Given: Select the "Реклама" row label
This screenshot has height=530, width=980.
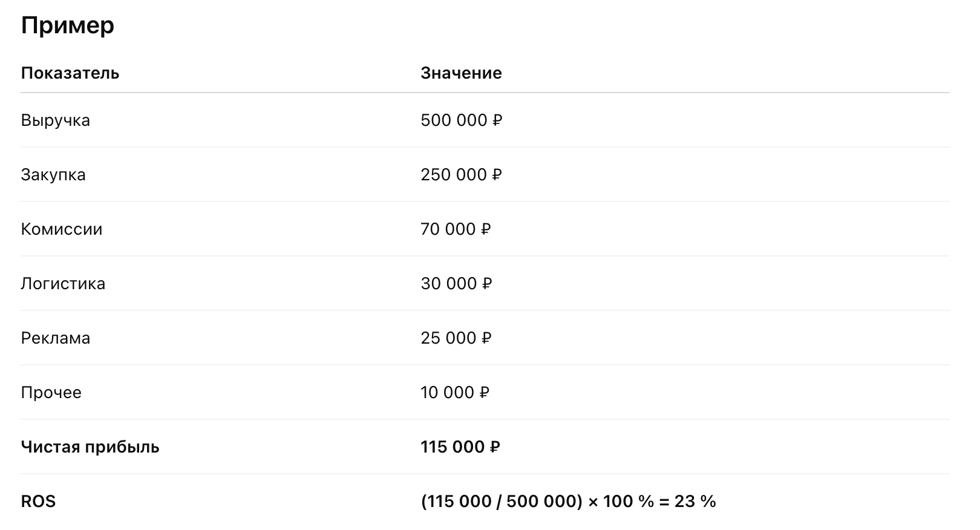Looking at the screenshot, I should (55, 338).
